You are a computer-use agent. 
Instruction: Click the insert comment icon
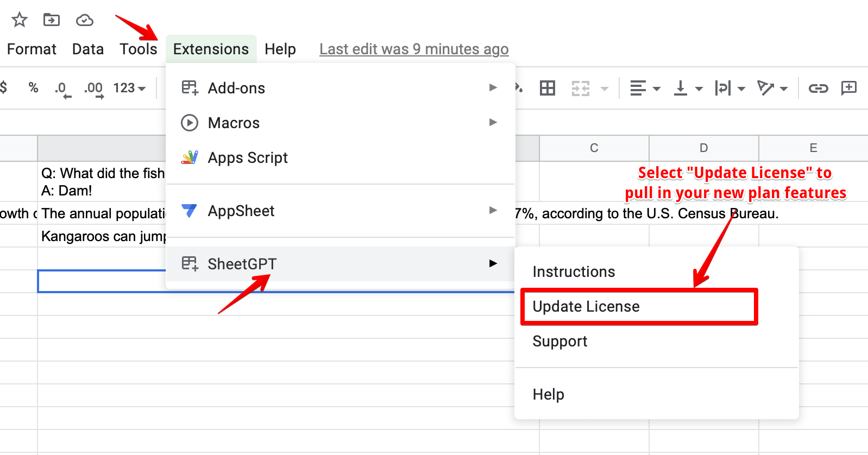tap(848, 88)
